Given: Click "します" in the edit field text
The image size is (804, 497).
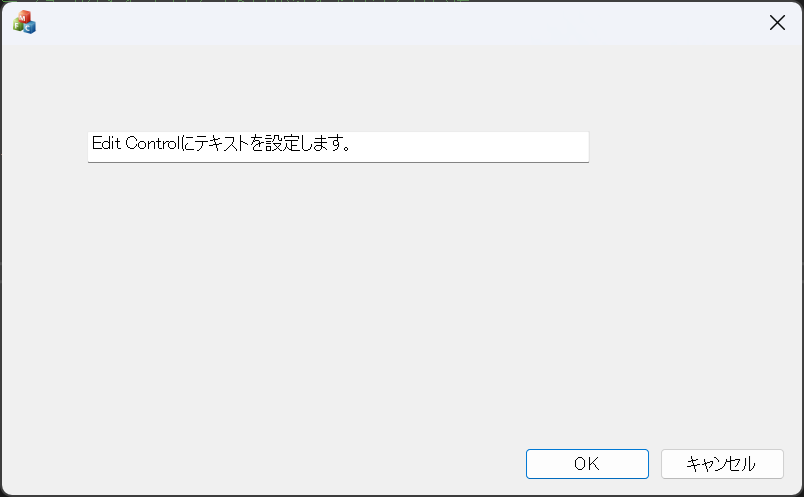Looking at the screenshot, I should tap(322, 144).
